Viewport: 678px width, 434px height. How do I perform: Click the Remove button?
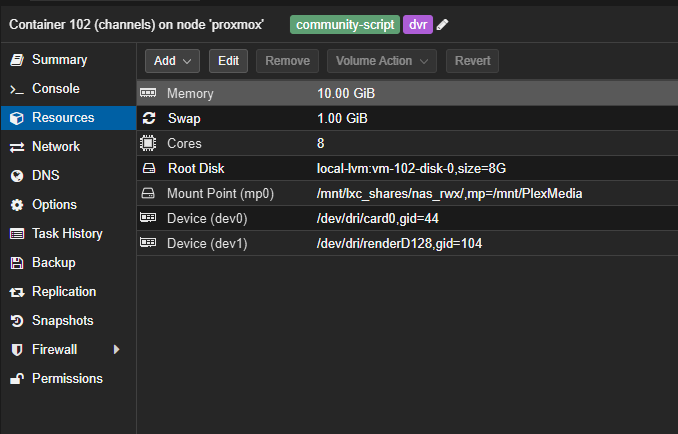coord(287,61)
